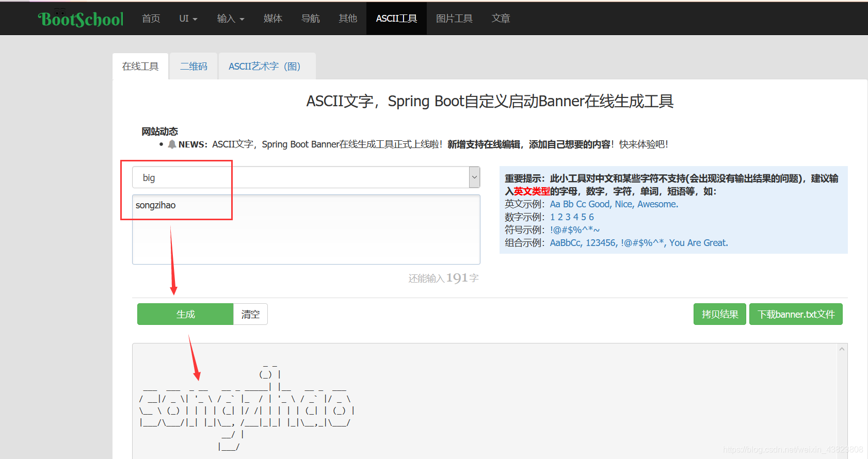The image size is (868, 459).
Task: Click the remaining characters counter 还能输入191字
Action: [x=444, y=278]
